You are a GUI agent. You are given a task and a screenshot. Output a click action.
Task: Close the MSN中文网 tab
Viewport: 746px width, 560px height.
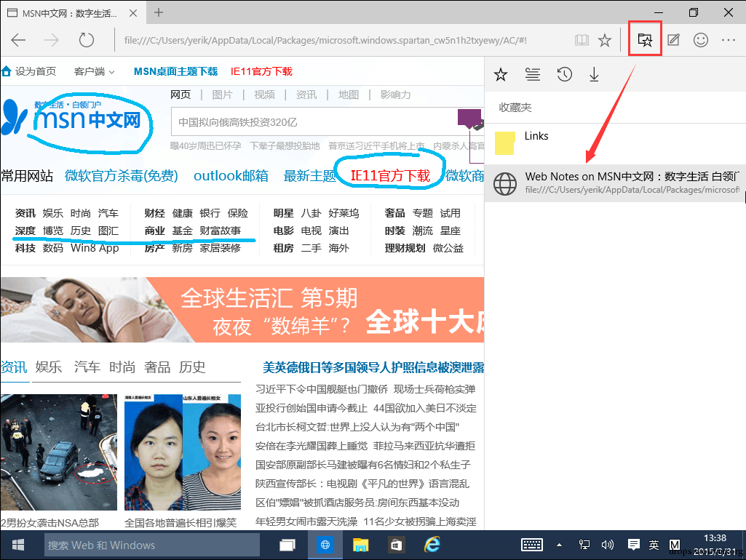click(133, 13)
